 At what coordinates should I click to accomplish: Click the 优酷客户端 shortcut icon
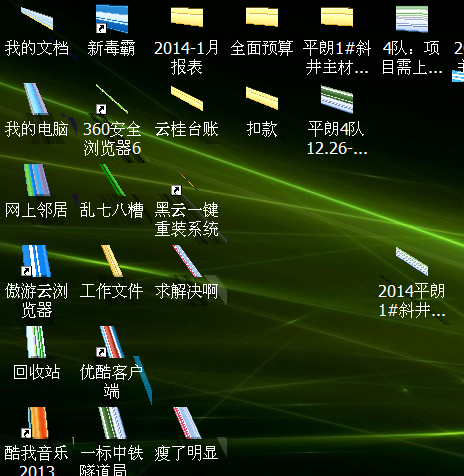click(112, 342)
